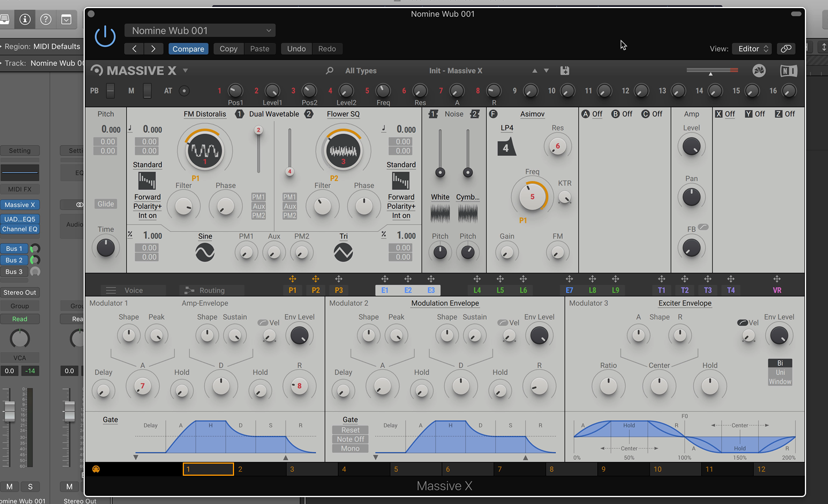
Task: Click the LP4 filter slope icon
Action: (506, 147)
